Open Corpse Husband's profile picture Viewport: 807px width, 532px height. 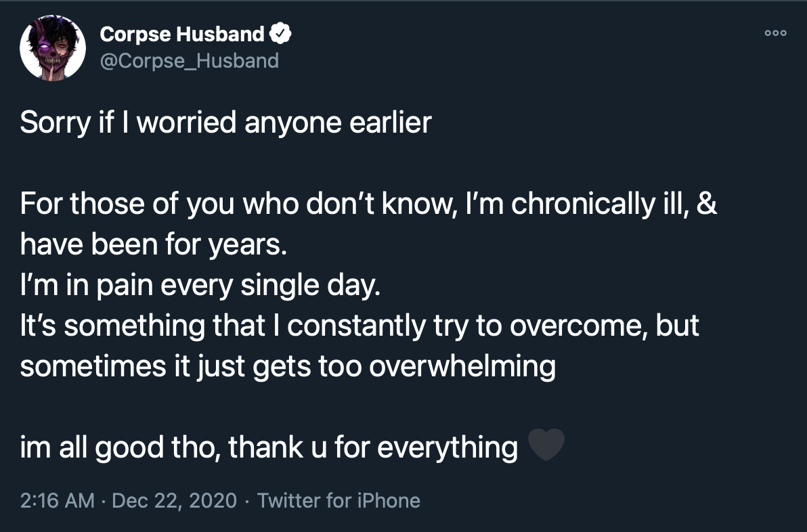pyautogui.click(x=53, y=48)
